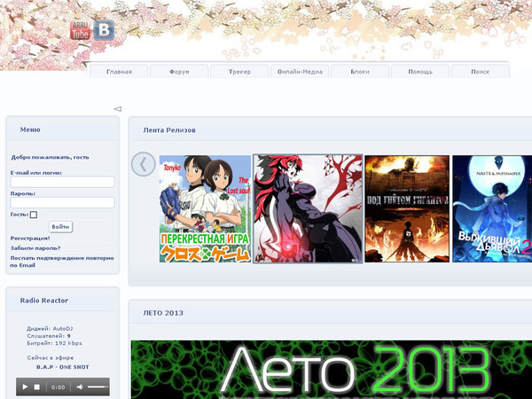
Task: Click Послать подтверждение повторно по Email link
Action: tap(62, 262)
